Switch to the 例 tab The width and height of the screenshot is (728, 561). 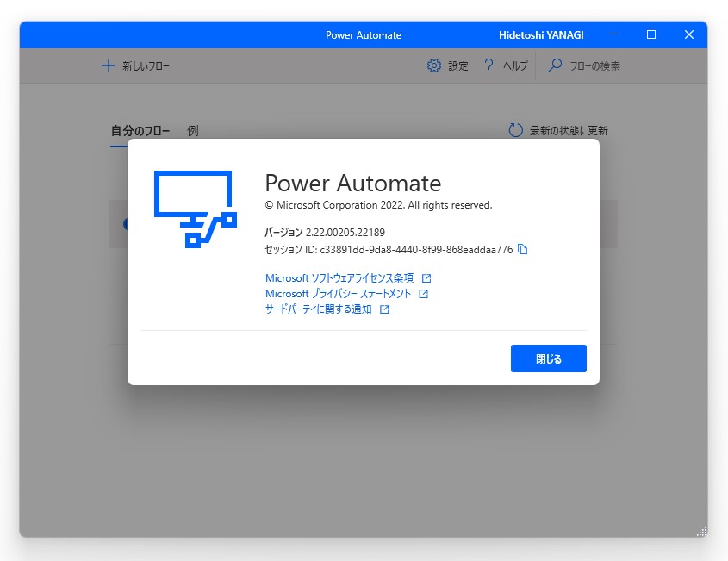(191, 130)
